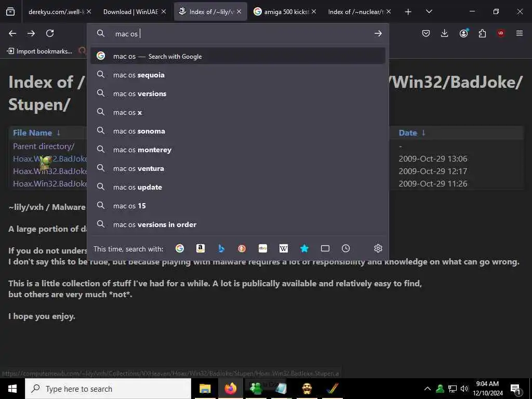Go back with the back arrow
This screenshot has width=532, height=399.
[12, 33]
